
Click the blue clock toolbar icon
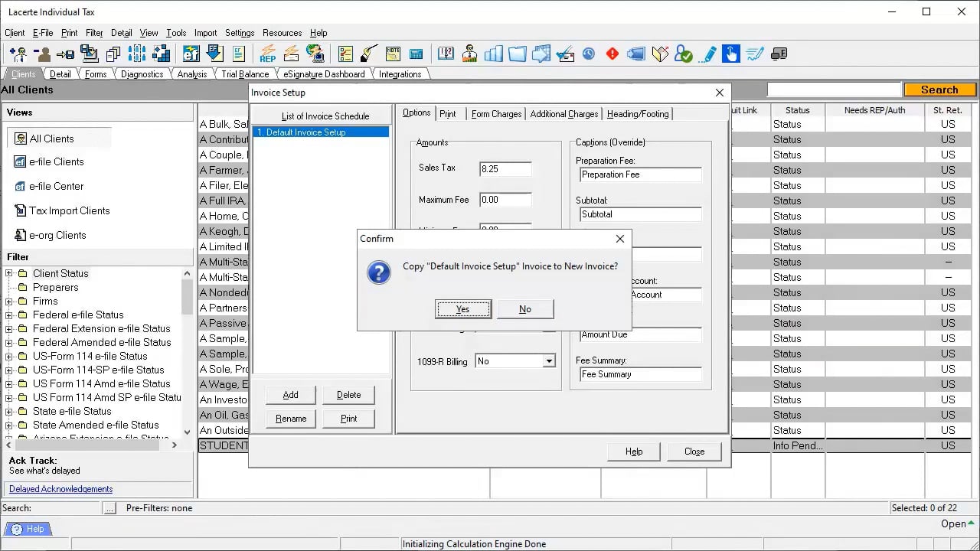coord(588,54)
